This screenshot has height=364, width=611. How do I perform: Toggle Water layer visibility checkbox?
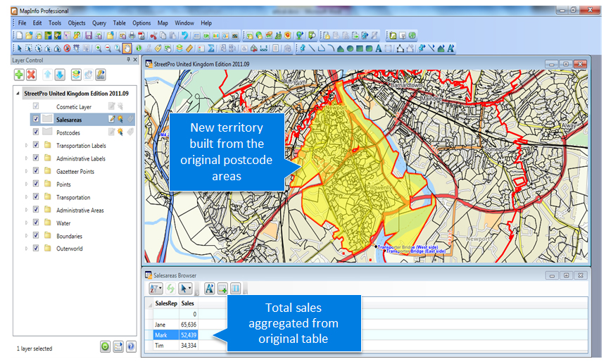tap(36, 222)
